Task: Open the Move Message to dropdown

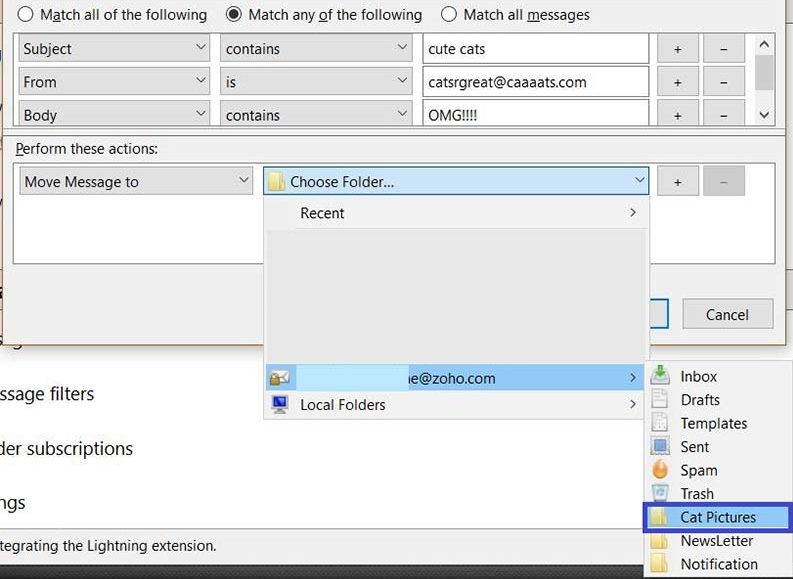Action: pos(135,181)
